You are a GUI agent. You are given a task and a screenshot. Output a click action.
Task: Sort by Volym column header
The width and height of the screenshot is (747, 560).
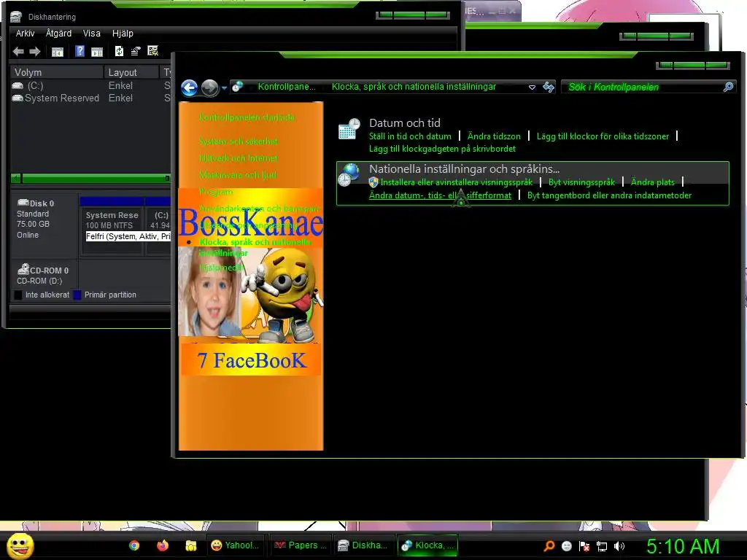[57, 72]
